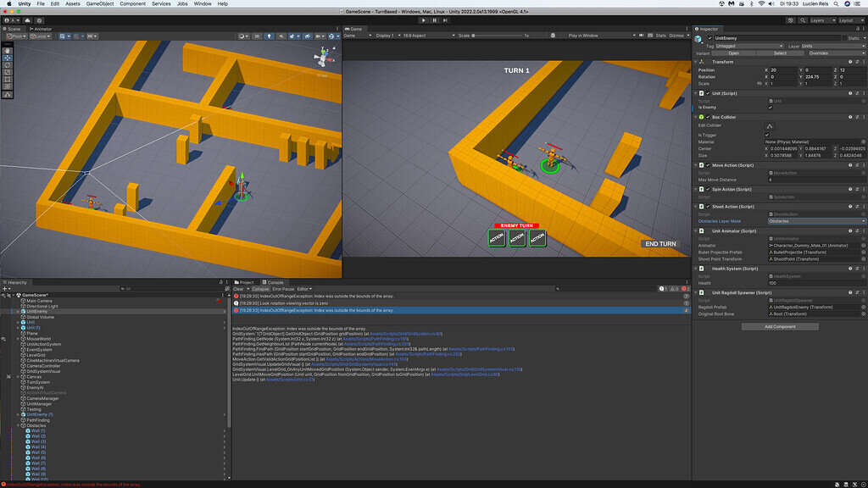Toggle 2D view mode in the Scene view
The image size is (868, 488).
[257, 36]
